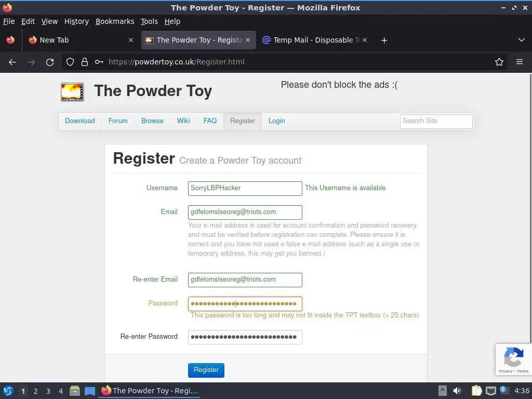The height and width of the screenshot is (399, 532).
Task: Click into the Email field
Action: click(245, 212)
